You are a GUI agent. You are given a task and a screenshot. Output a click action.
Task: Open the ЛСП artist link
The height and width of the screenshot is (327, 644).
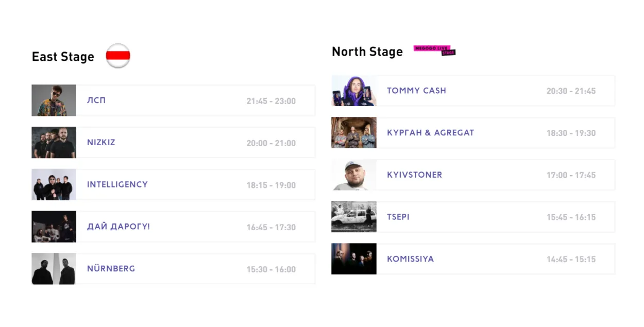96,100
